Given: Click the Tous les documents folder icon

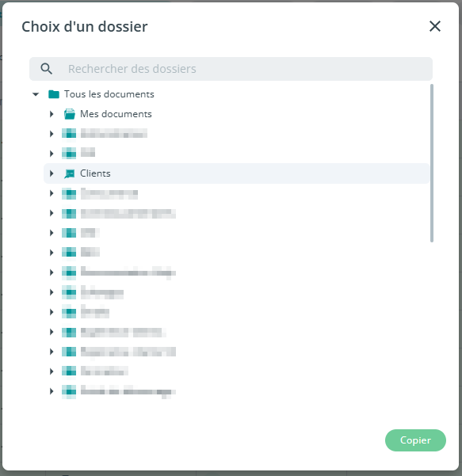Looking at the screenshot, I should (54, 94).
